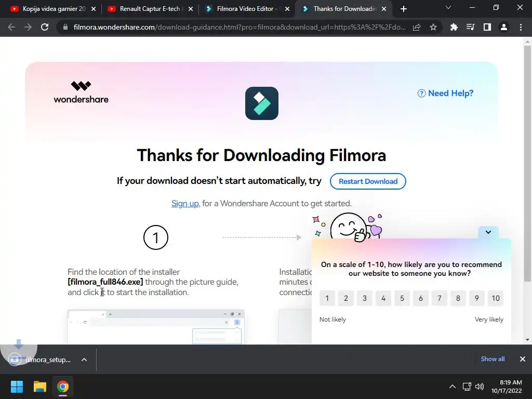Image resolution: width=532 pixels, height=399 pixels.
Task: Click the Chrome back arrow
Action: 11,27
